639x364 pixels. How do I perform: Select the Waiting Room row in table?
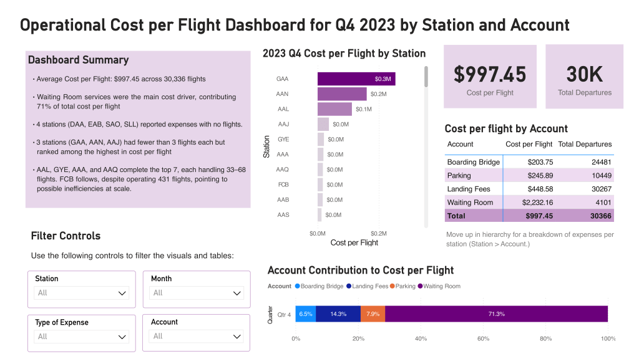click(x=529, y=203)
